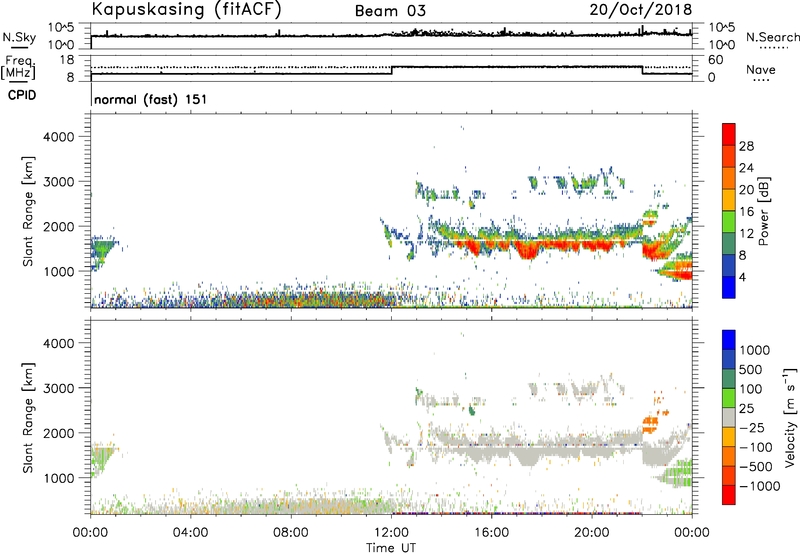Click the Freq. [MHz] axis label

point(18,67)
